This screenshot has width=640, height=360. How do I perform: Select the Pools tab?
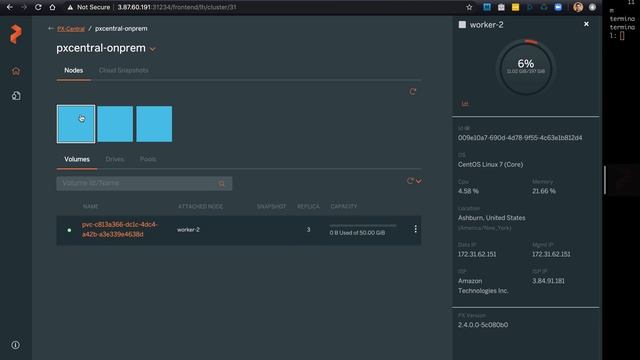pos(148,159)
